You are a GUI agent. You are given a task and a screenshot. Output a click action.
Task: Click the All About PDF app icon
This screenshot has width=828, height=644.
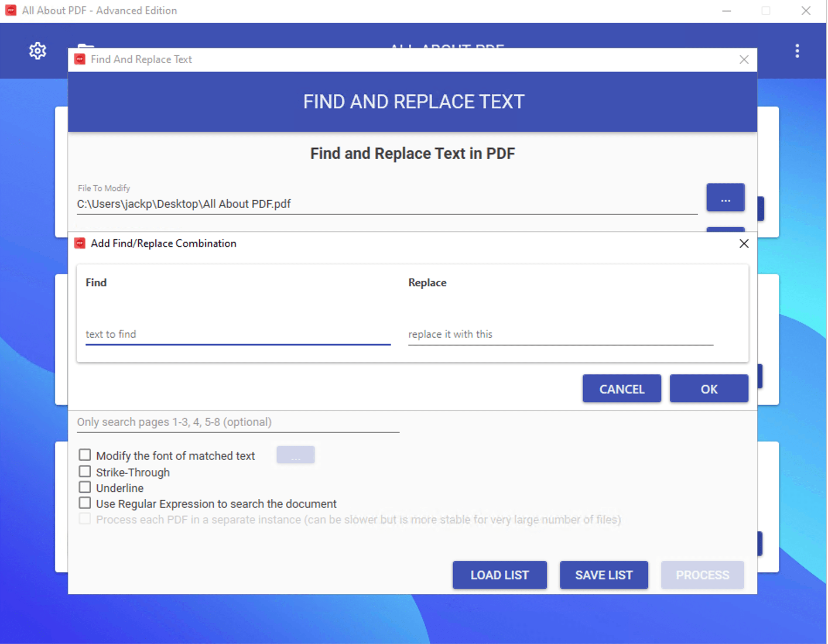tap(10, 10)
